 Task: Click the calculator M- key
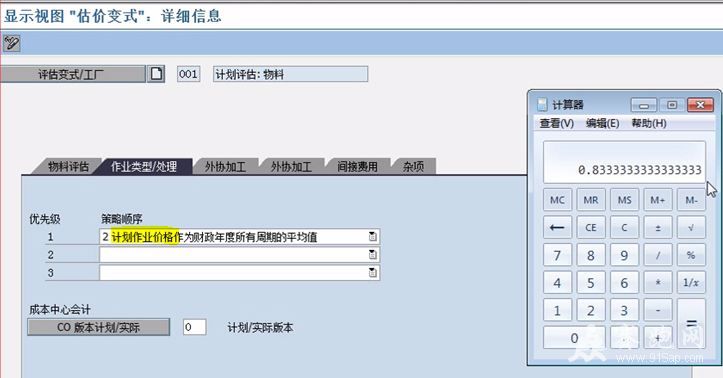click(x=691, y=200)
